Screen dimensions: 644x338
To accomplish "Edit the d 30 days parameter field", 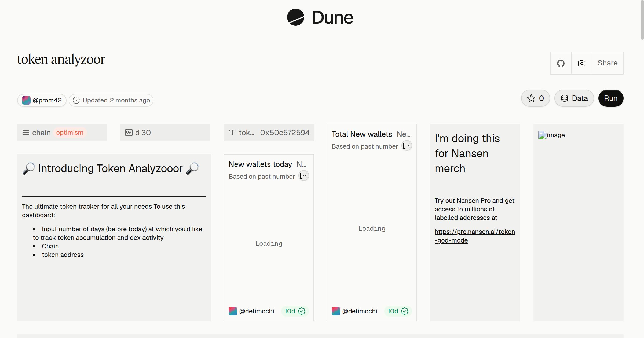I will click(165, 133).
